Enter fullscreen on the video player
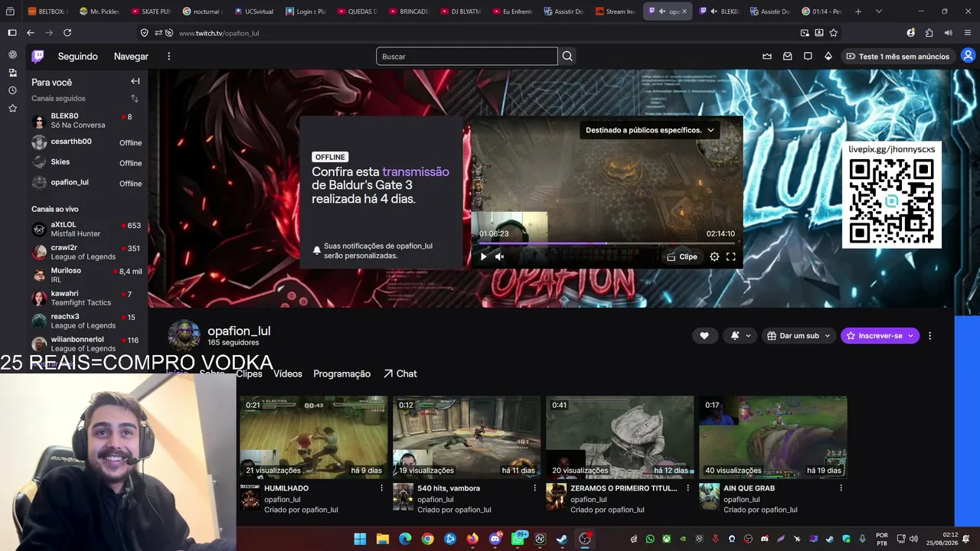Screen dimensions: 980x551 pos(731,257)
